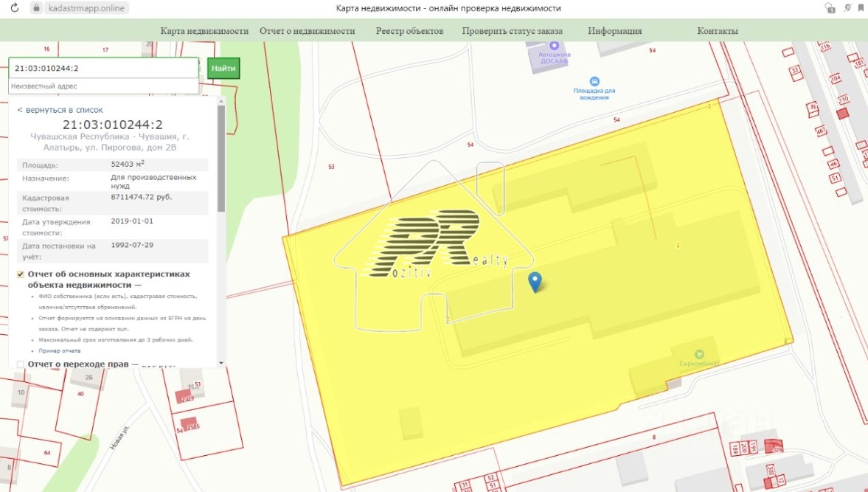Bookmark the page with the bookmark icon
The width and height of the screenshot is (868, 492).
coord(861,8)
